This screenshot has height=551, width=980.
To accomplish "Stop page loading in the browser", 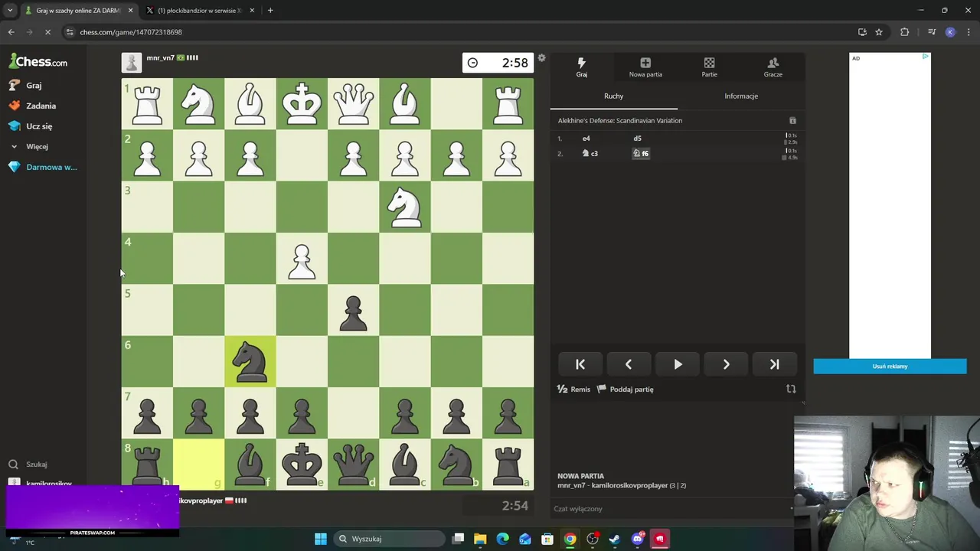I will 47,32.
